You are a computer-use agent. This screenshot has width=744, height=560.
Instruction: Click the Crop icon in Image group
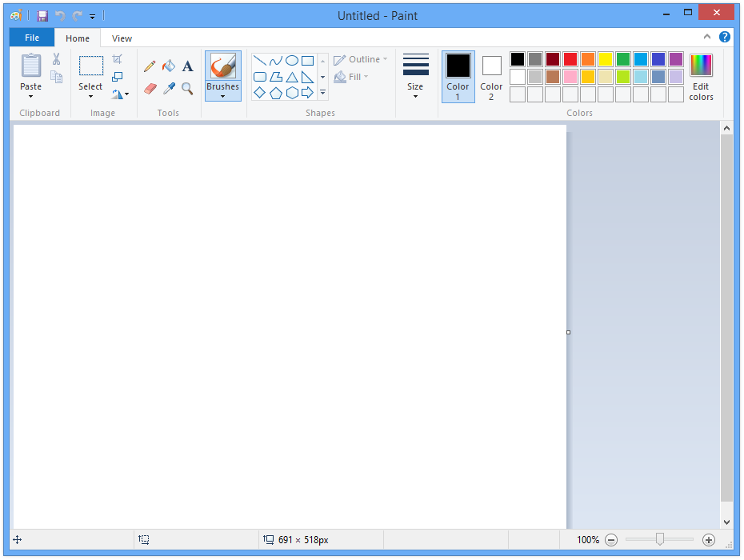click(x=117, y=59)
